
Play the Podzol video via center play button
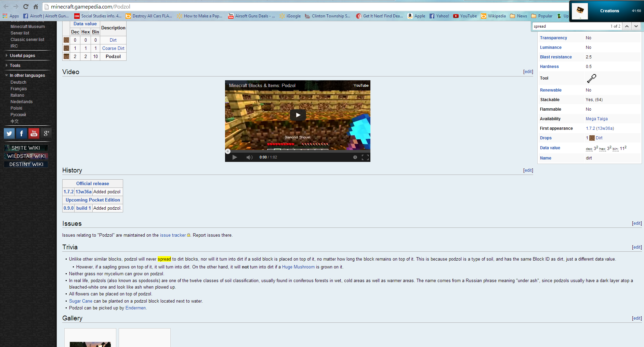(x=298, y=115)
